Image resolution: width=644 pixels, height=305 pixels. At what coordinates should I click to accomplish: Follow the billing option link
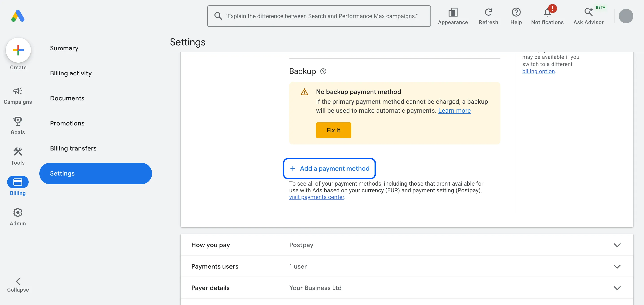tap(538, 71)
